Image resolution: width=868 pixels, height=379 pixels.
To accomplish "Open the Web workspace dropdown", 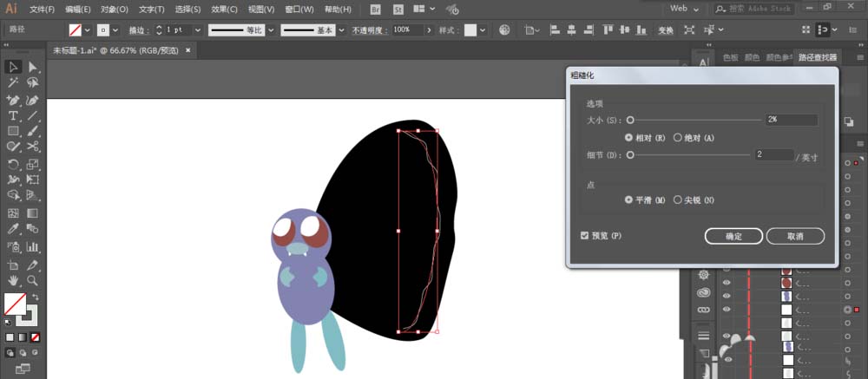I will point(684,9).
